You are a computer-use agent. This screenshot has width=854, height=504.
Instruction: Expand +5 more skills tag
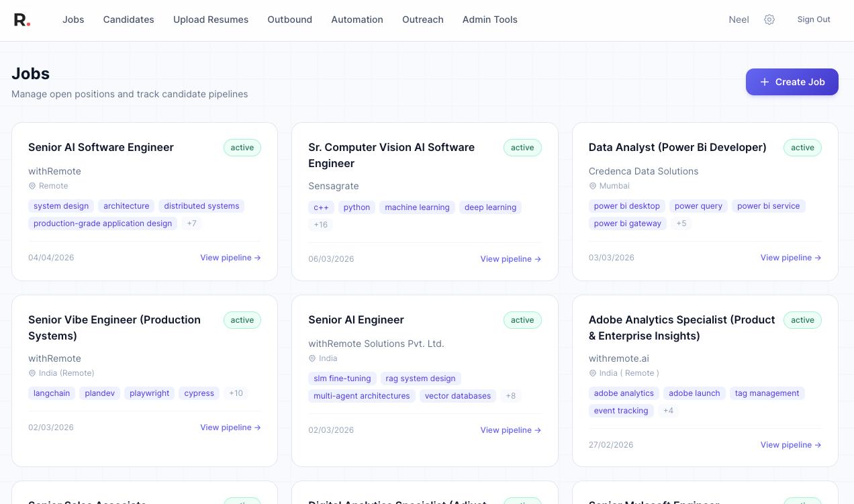pos(681,223)
